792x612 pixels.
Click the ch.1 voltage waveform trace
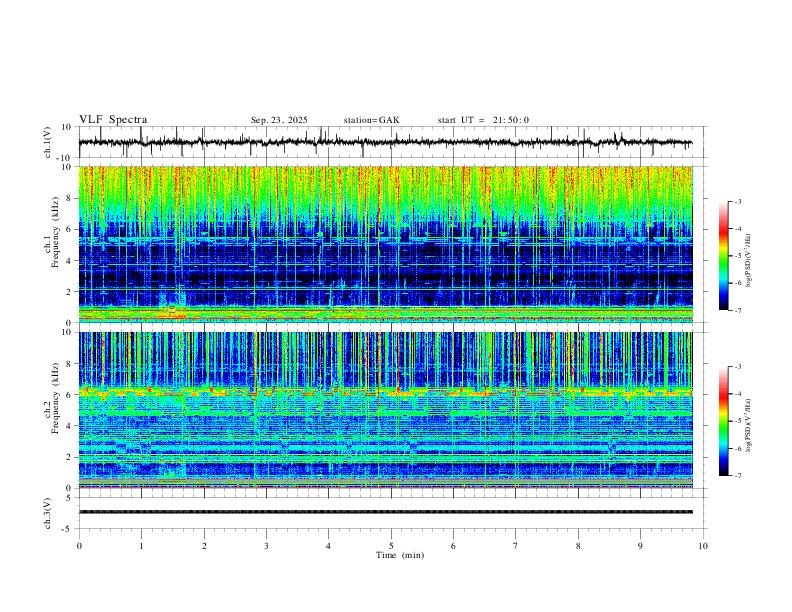[385, 142]
